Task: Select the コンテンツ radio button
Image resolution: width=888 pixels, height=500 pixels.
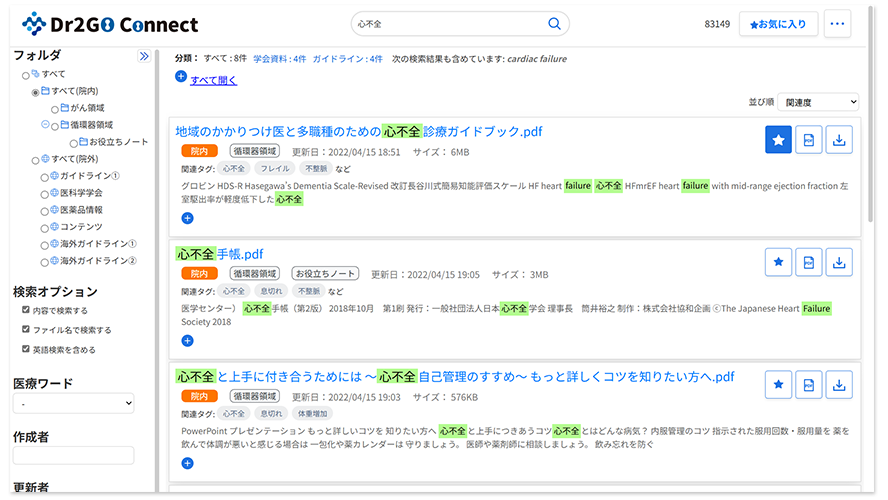Action: click(x=44, y=228)
